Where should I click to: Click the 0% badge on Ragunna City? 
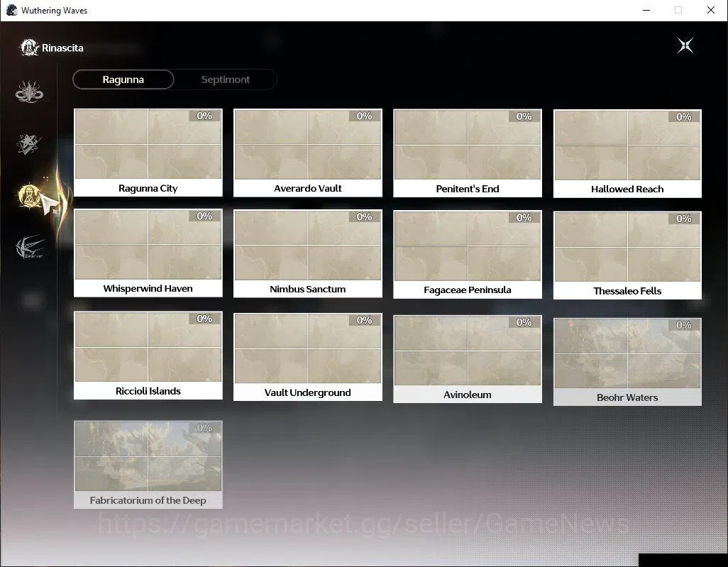204,116
